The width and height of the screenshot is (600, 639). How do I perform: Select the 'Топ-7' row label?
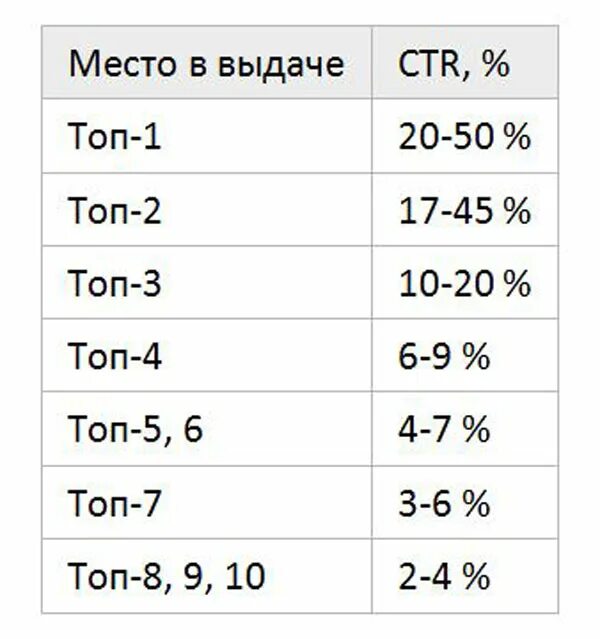115,503
